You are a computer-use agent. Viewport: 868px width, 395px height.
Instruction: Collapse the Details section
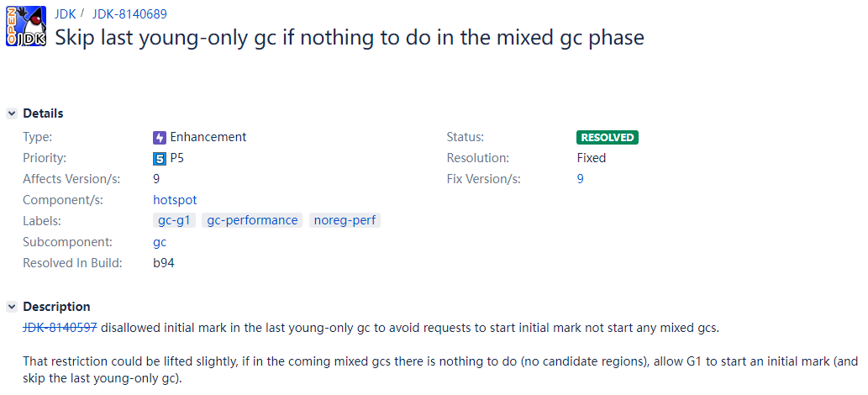(12, 113)
